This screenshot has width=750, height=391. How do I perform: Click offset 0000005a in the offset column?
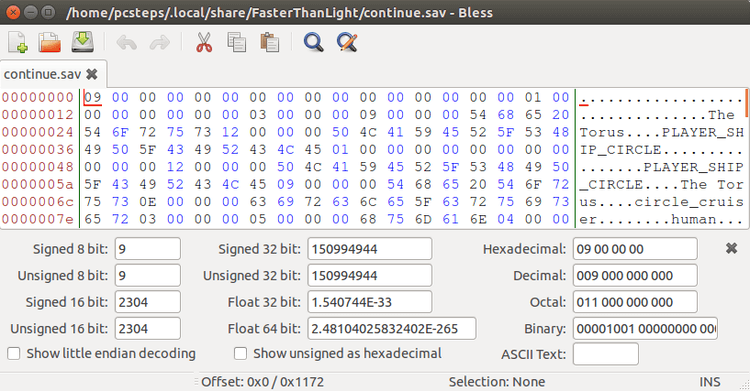[x=38, y=184]
